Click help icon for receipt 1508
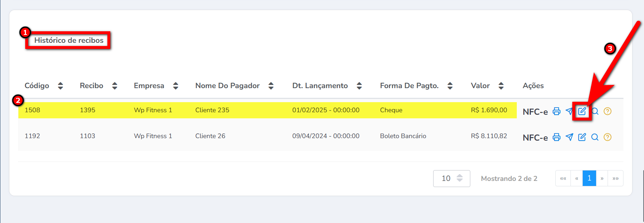 pyautogui.click(x=608, y=111)
